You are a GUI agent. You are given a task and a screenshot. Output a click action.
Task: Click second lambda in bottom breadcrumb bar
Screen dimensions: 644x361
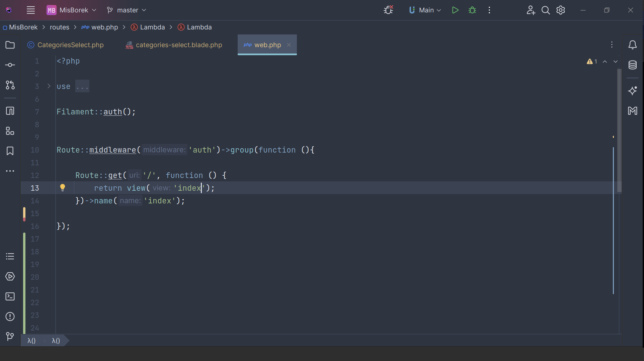(x=56, y=341)
